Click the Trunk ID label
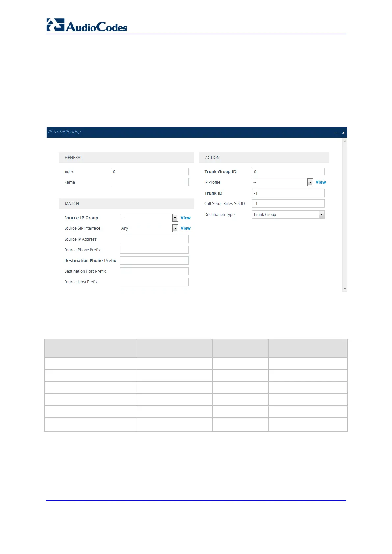Image resolution: width=392 pixels, height=554 pixels. 213,193
